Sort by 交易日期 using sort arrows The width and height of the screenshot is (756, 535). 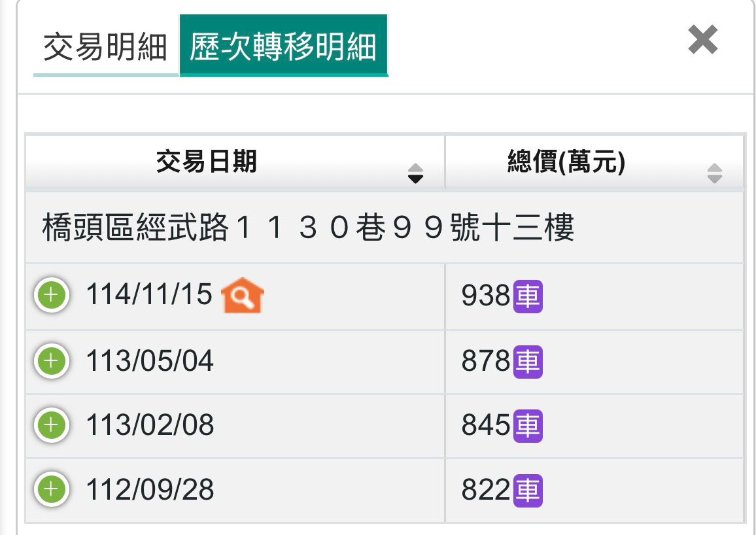415,173
